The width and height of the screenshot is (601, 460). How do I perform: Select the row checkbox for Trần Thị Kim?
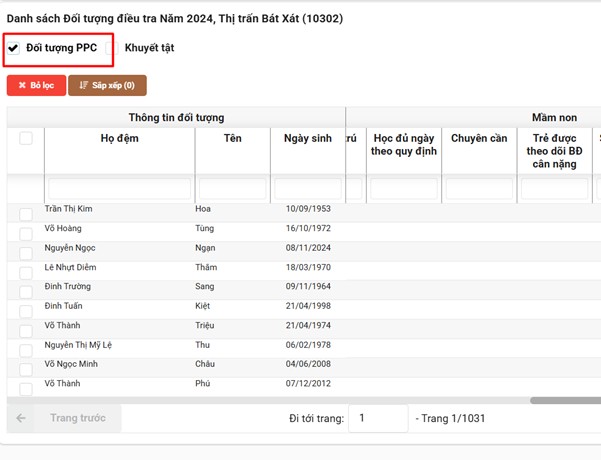(x=26, y=213)
